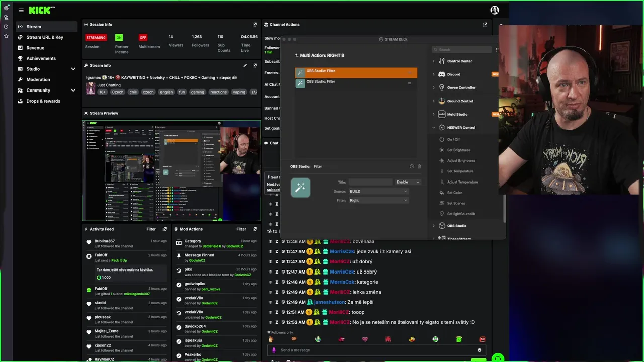644x362 pixels.
Task: Click the star icon in browser sidebar
Action: pyautogui.click(x=6, y=36)
